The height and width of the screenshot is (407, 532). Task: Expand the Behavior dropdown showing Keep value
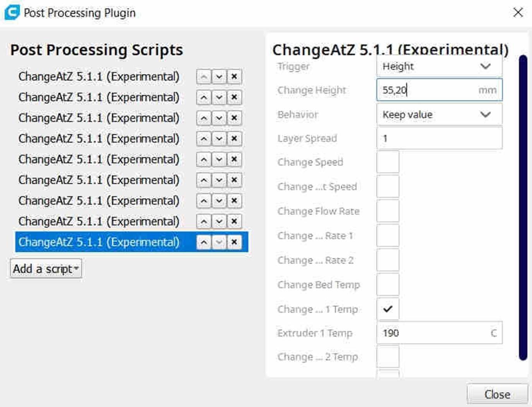tap(439, 115)
